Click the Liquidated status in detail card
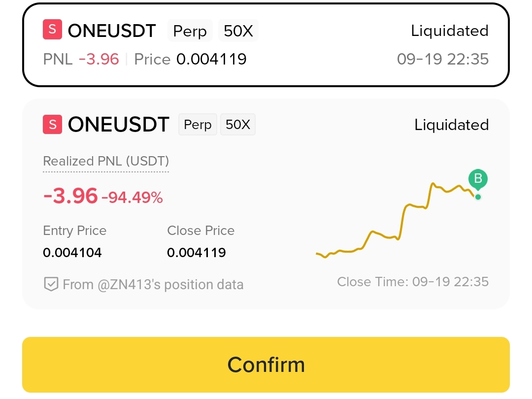The width and height of the screenshot is (532, 399). (x=452, y=125)
